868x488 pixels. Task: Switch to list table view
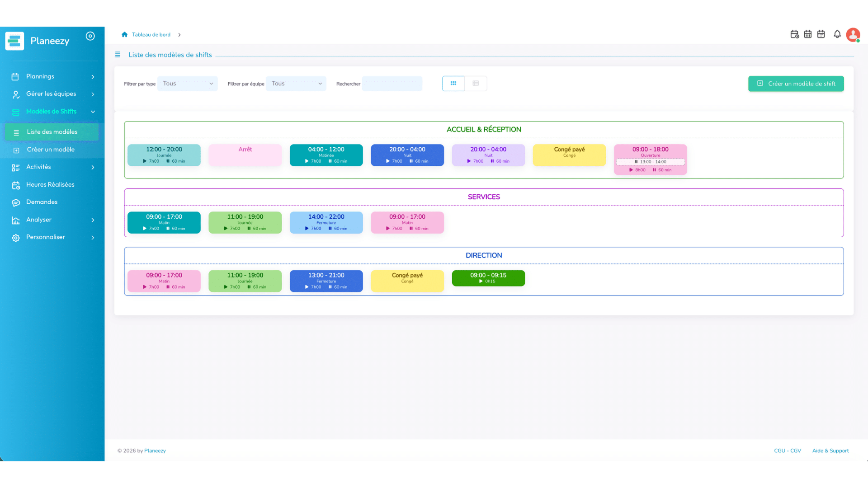476,84
